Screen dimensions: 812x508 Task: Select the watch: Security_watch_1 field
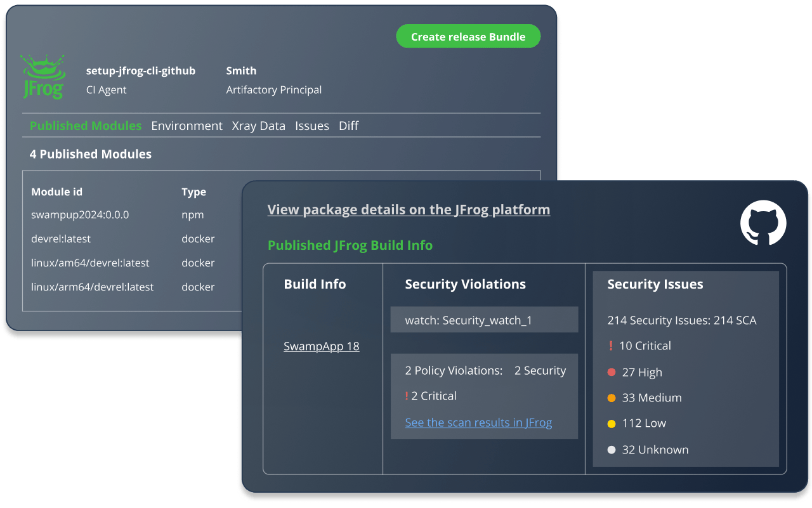click(484, 320)
